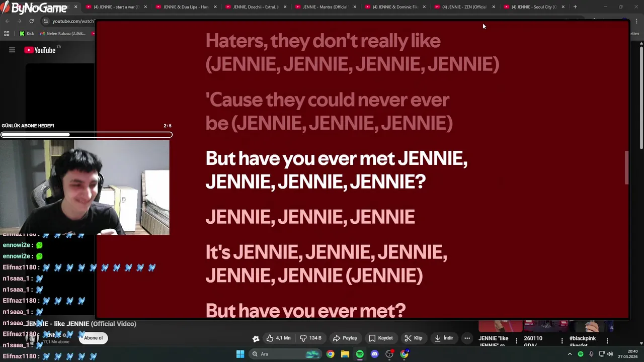Open the YouTube hamburger guide menu
644x362 pixels.
click(x=12, y=50)
